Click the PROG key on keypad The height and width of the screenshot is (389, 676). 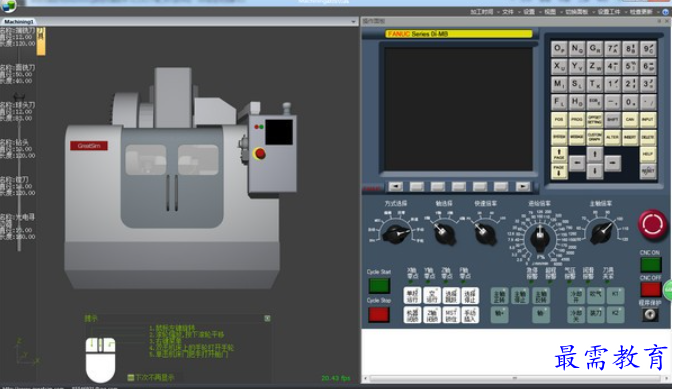pyautogui.click(x=577, y=119)
